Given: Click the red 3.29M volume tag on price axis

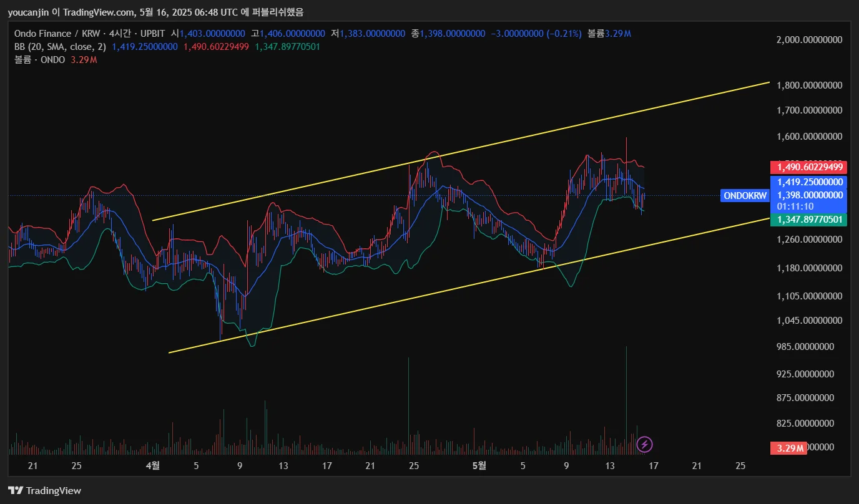Looking at the screenshot, I should (x=788, y=447).
